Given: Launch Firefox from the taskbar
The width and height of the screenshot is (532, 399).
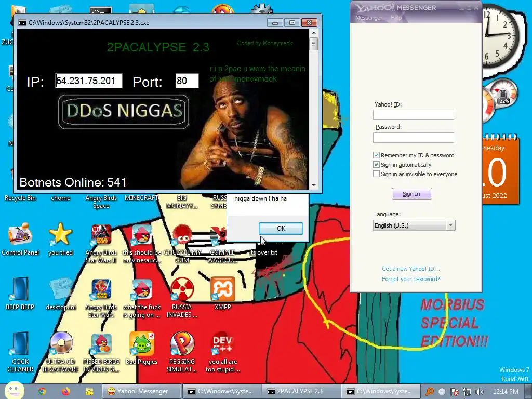Looking at the screenshot, I should [66, 392].
